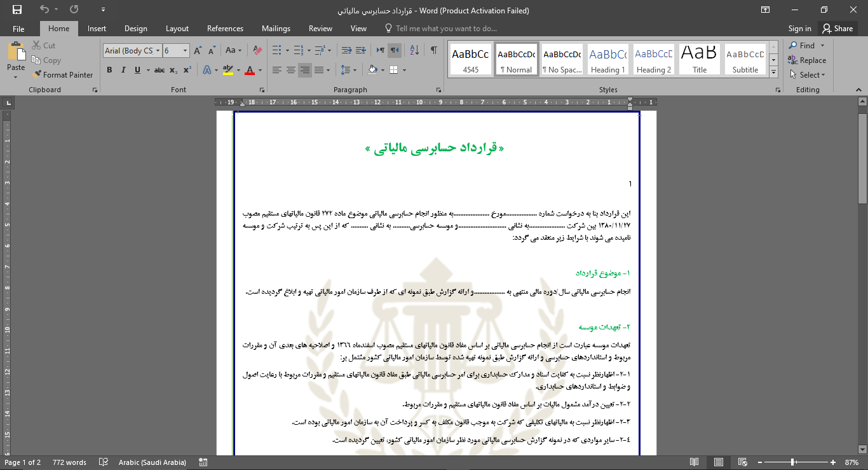Open the References tab

225,29
